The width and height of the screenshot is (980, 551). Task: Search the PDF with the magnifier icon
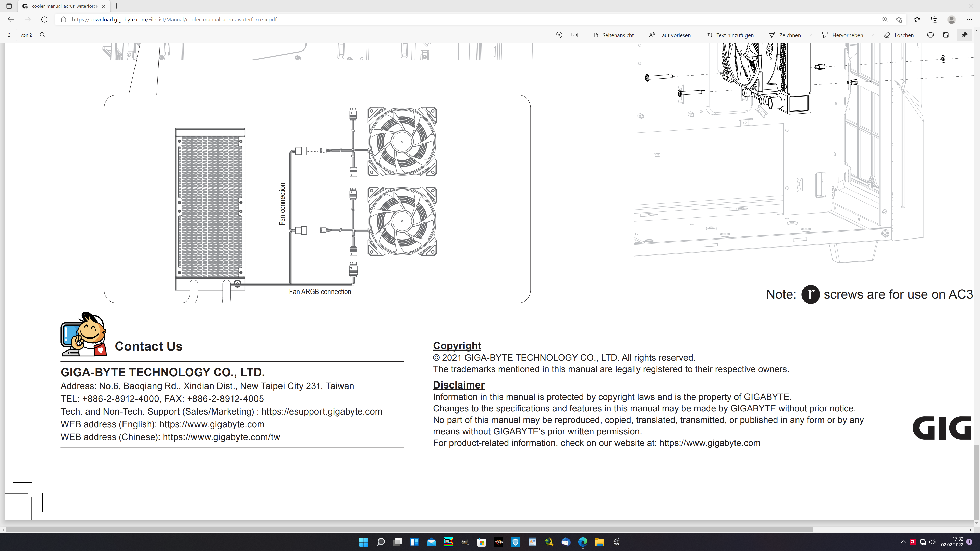[x=43, y=35]
